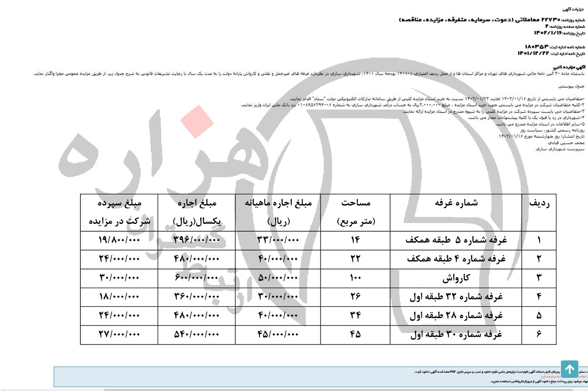Click the 'مساحت (متر مربع)' column header
Screen dimensions: 588x391
[x=356, y=213]
